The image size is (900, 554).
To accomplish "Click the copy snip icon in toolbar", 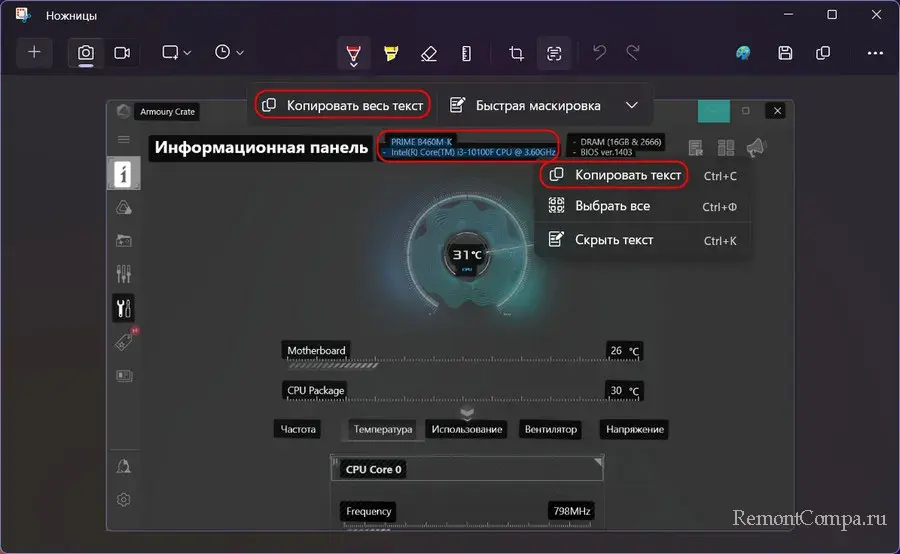I will [x=823, y=53].
